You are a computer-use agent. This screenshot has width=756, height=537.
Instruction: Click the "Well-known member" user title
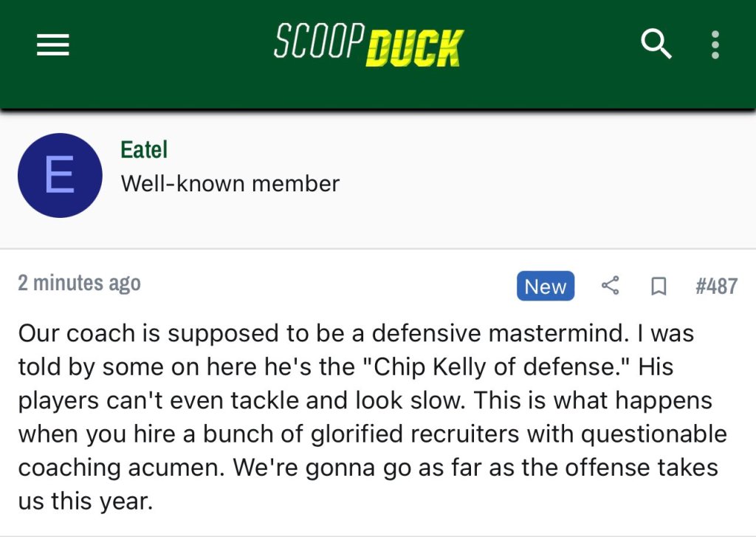pos(230,183)
